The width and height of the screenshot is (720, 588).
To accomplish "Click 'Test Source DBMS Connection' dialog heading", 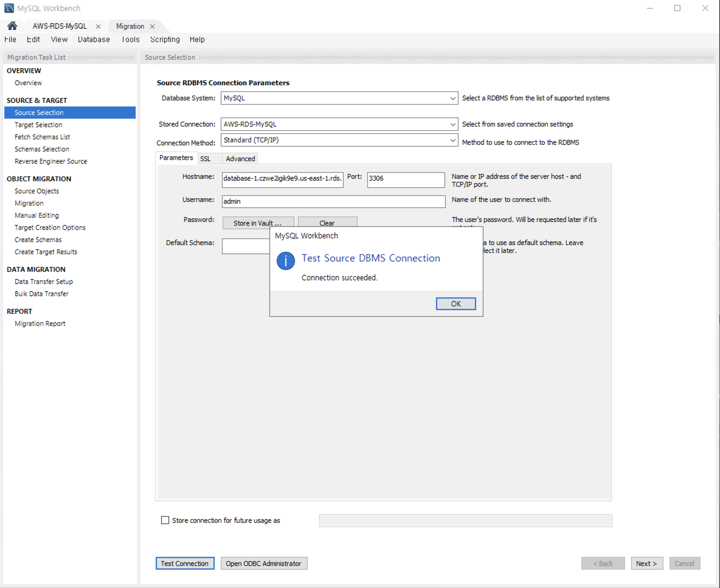I will [x=370, y=258].
